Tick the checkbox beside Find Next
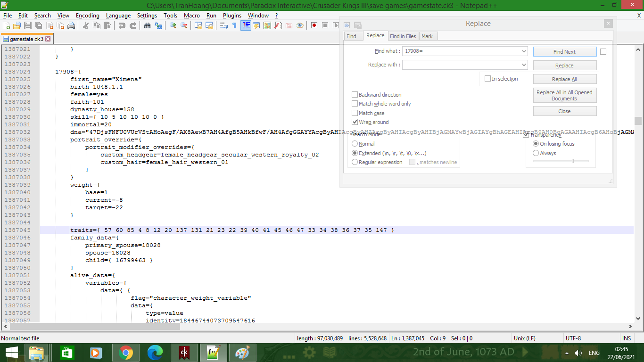Screen dimensions: 644x362 (x=603, y=52)
